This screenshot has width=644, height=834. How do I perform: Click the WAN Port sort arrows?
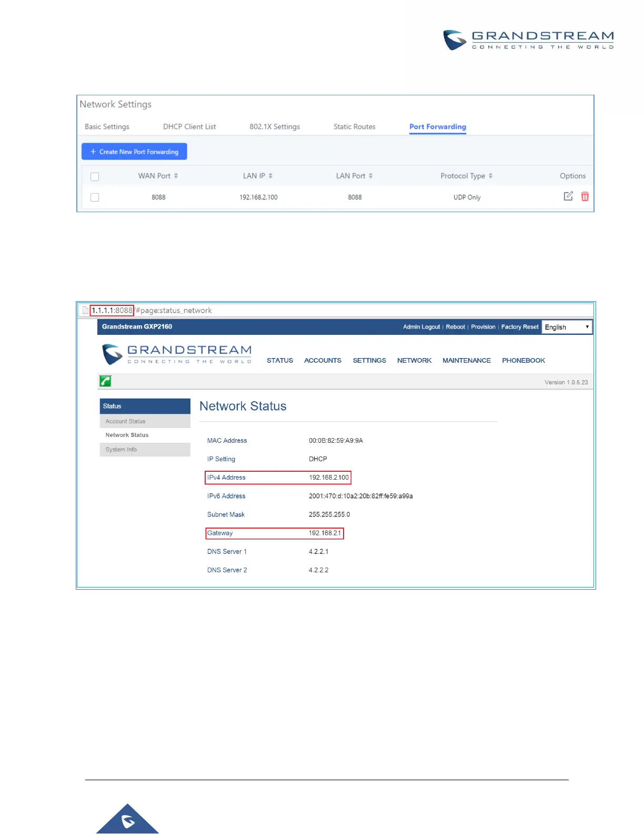(x=176, y=176)
